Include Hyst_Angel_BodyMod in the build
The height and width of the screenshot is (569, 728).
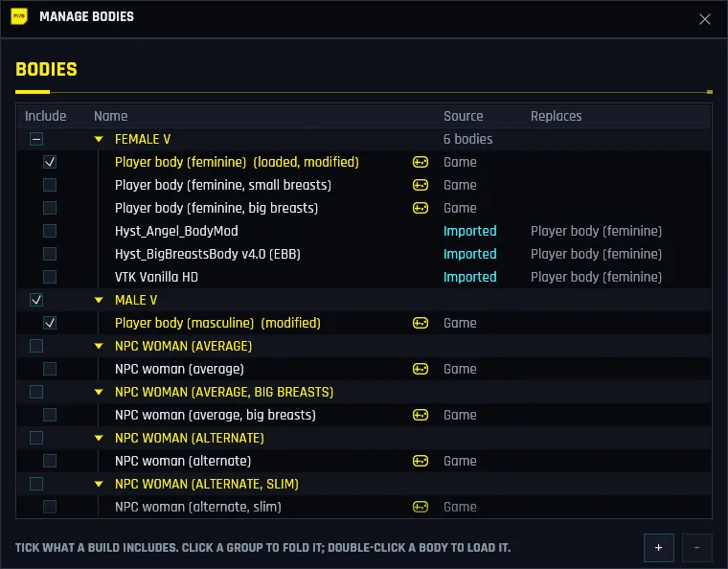(x=50, y=231)
